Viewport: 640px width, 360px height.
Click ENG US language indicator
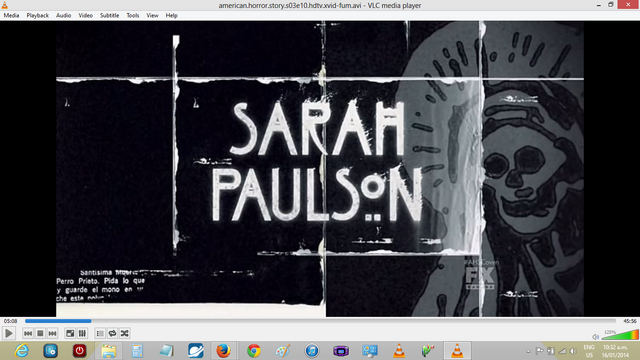[589, 351]
